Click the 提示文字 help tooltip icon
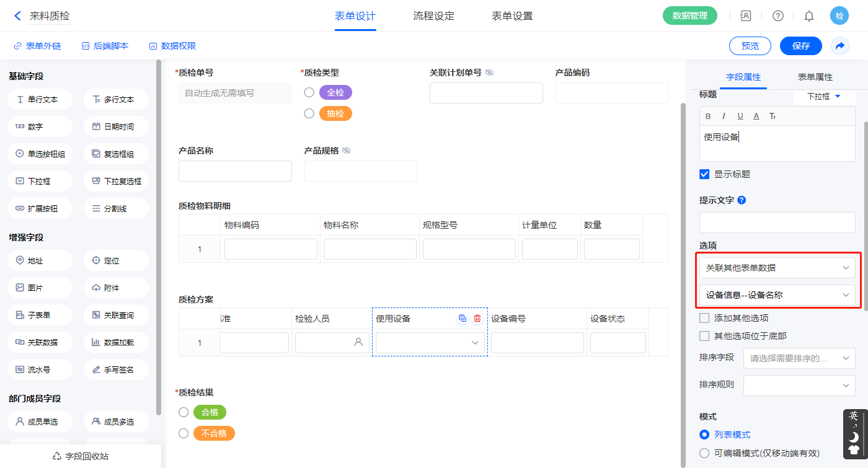 [x=742, y=200]
